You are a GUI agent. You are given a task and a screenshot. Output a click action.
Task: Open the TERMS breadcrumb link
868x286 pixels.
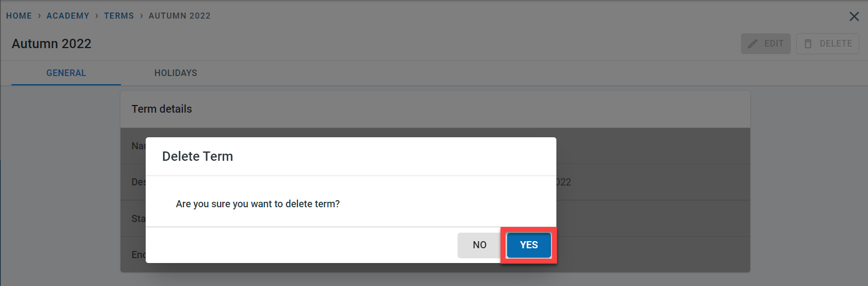pos(119,16)
